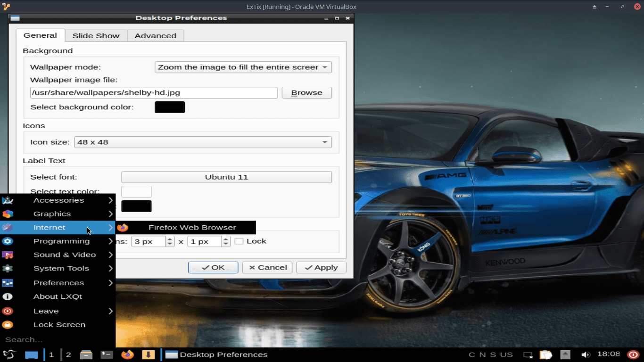Click the wallpaper image file path field
Image resolution: width=644 pixels, height=362 pixels.
[154, 93]
